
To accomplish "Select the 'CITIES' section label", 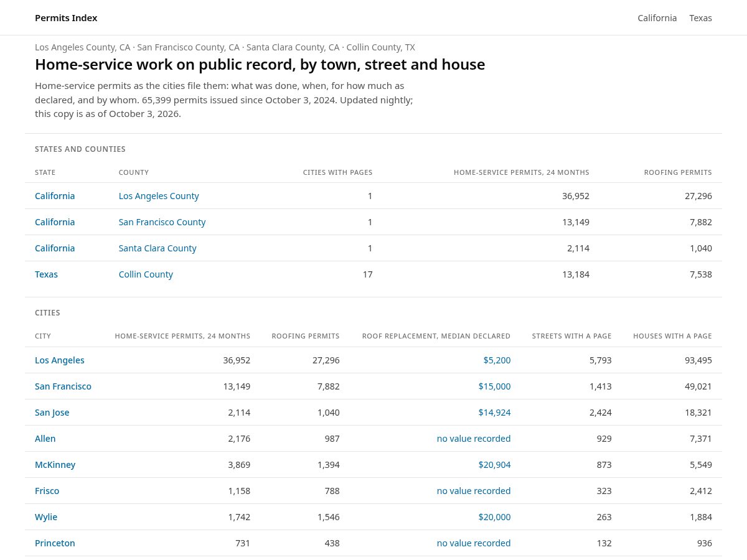I will [x=47, y=313].
